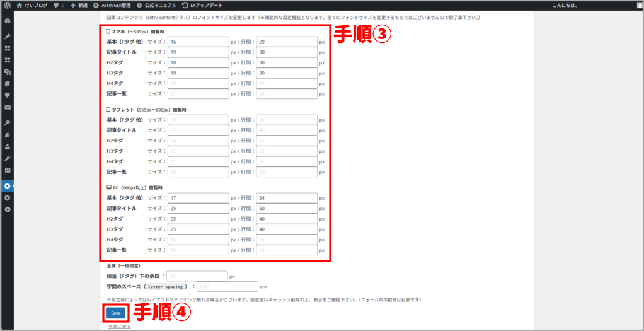Click smartphone 基本 (Pタグ 他) size field
The width and height of the screenshot is (644, 331).
(198, 42)
